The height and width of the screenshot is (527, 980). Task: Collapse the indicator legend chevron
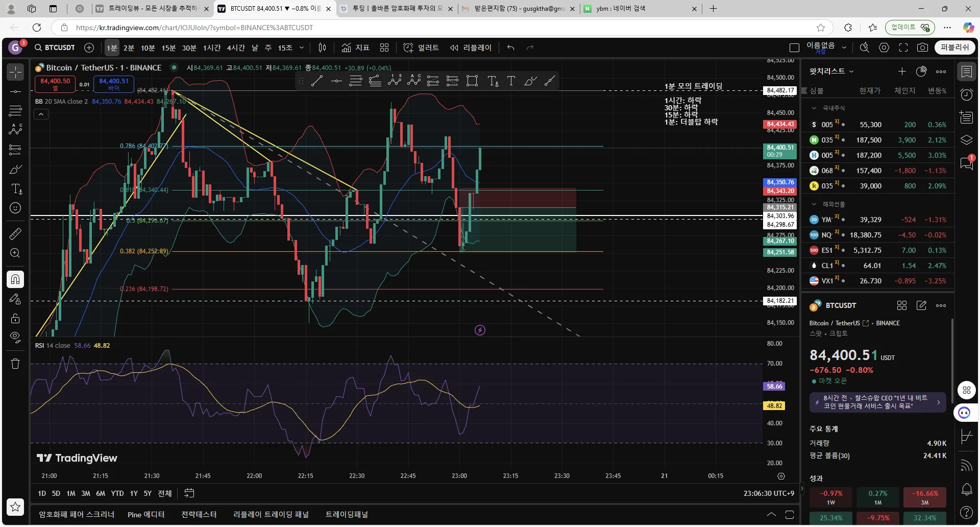tap(41, 114)
